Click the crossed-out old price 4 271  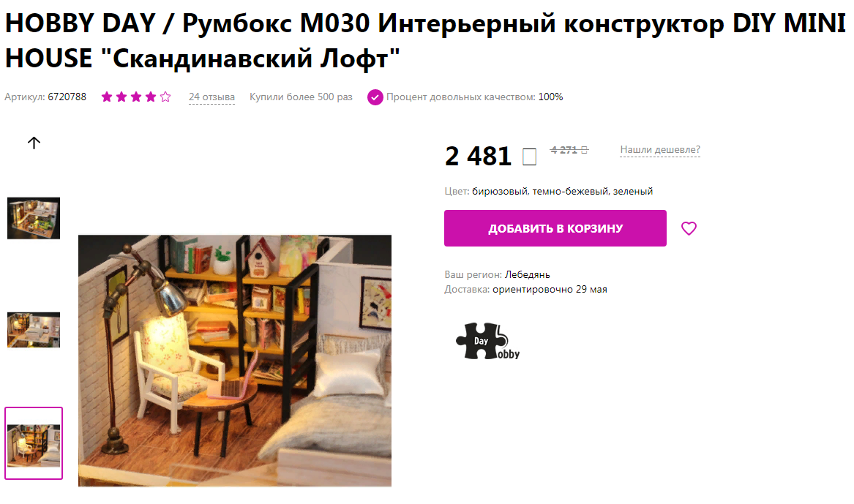(569, 150)
